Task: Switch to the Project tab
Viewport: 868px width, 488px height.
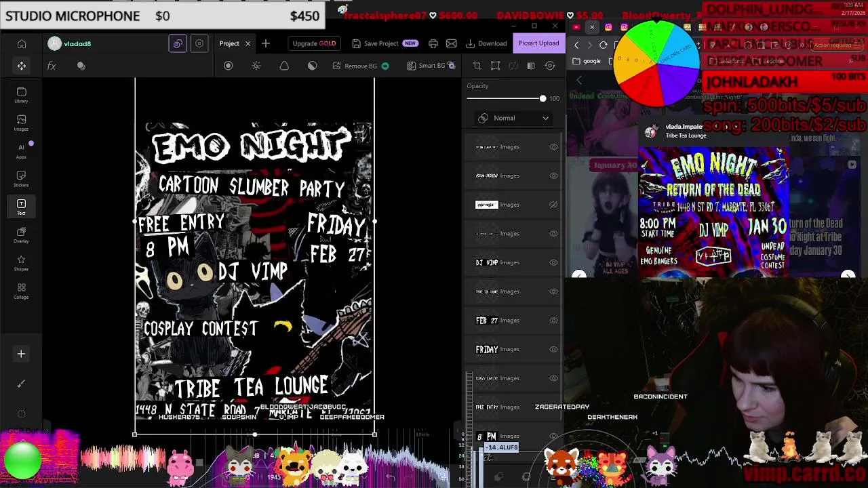Action: point(229,43)
